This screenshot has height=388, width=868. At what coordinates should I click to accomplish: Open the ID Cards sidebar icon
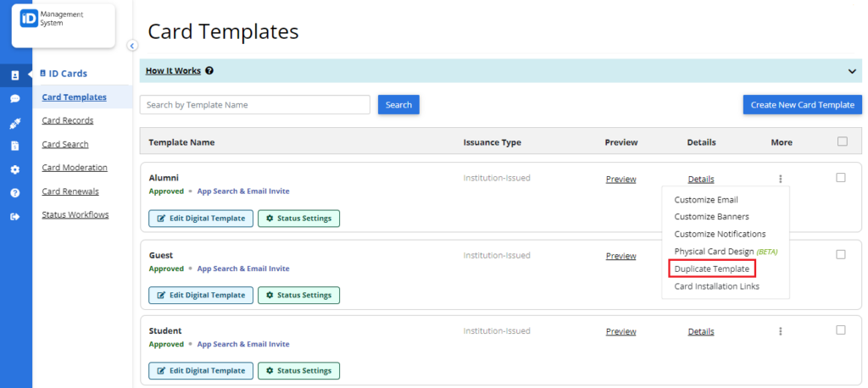(x=15, y=75)
